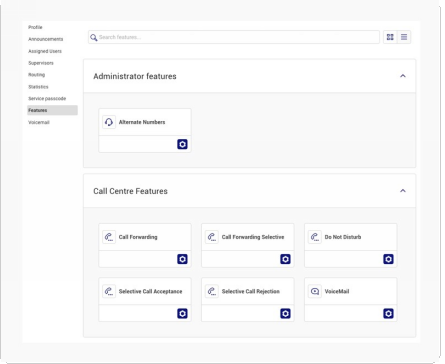Click the VoiceMail card icon
445x364 pixels.
(x=315, y=291)
